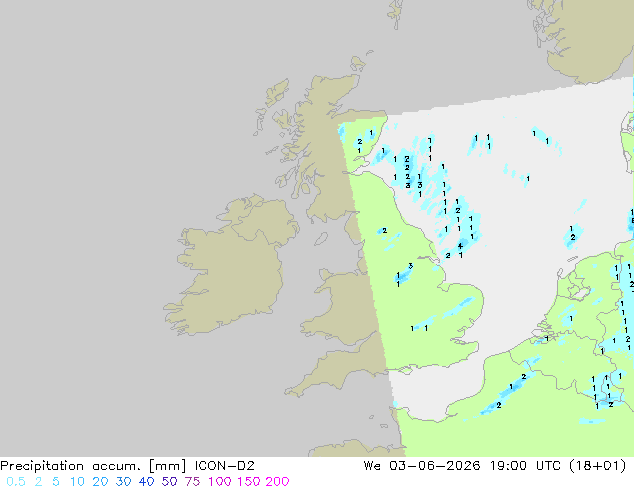Click the 40 mm legend value
This screenshot has height=490, width=634.
[146, 482]
